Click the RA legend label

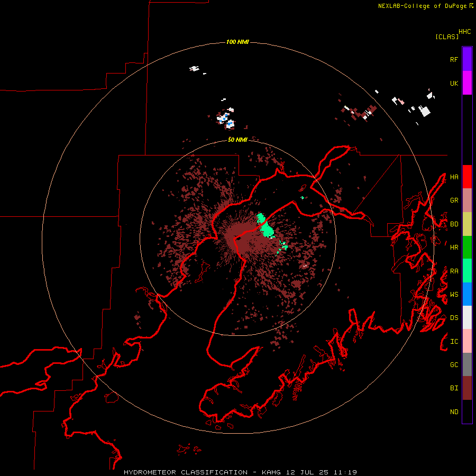454,271
